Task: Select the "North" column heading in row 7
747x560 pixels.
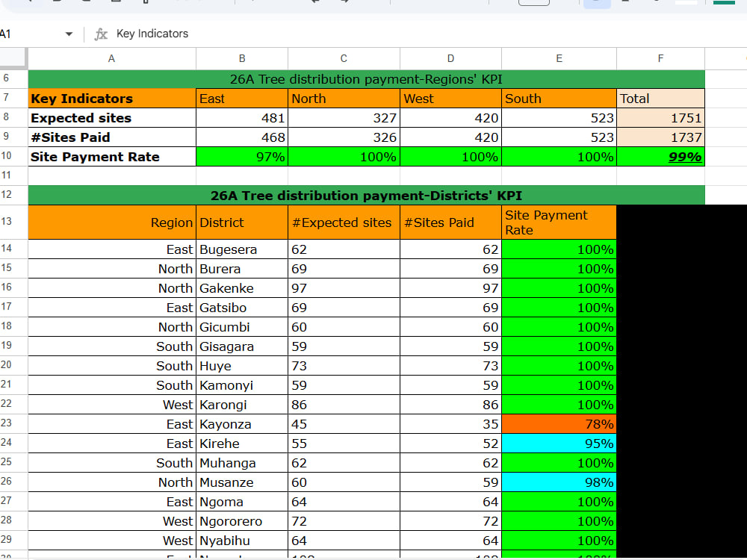Action: pyautogui.click(x=344, y=99)
